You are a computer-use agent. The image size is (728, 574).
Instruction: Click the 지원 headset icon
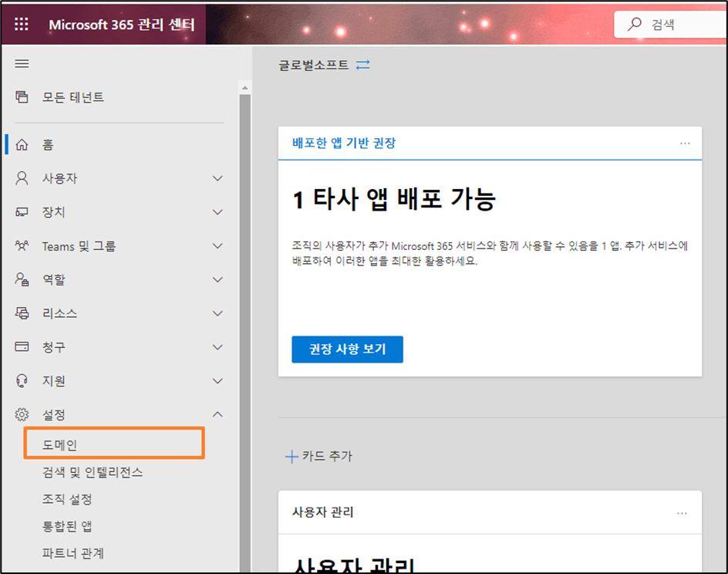pos(22,381)
